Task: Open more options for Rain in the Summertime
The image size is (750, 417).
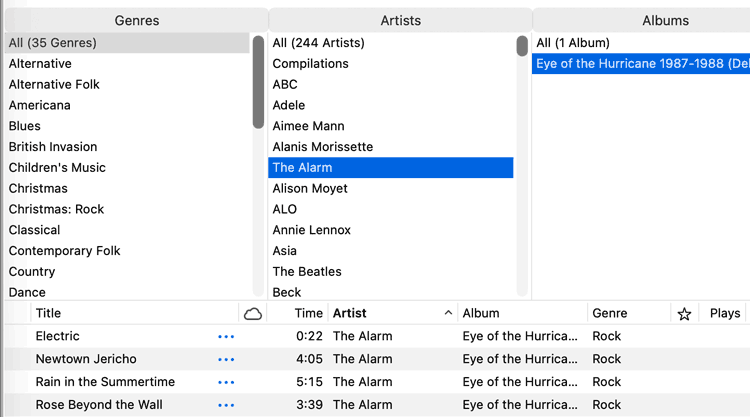Action: [x=226, y=383]
